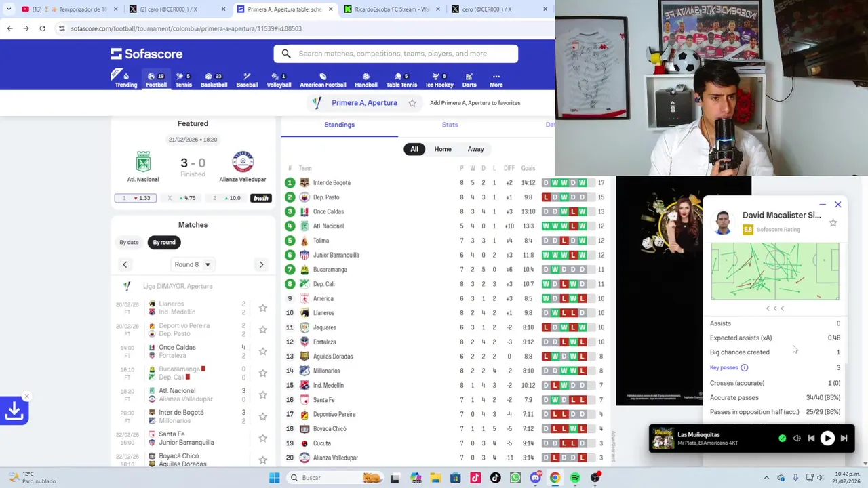Image resolution: width=868 pixels, height=488 pixels.
Task: Star the Deportivo Pereira vs Dep. Pasto match
Action: [262, 330]
